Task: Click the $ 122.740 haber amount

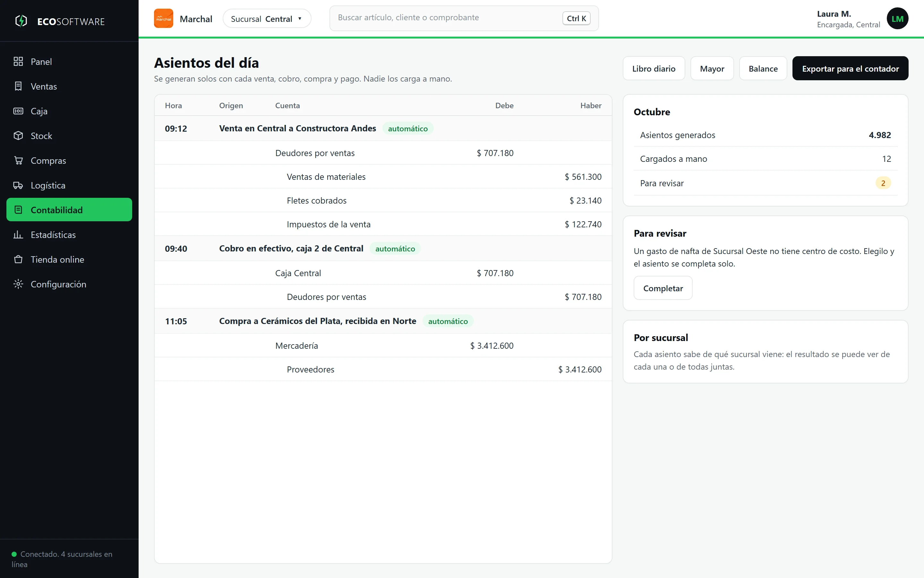Action: (583, 224)
